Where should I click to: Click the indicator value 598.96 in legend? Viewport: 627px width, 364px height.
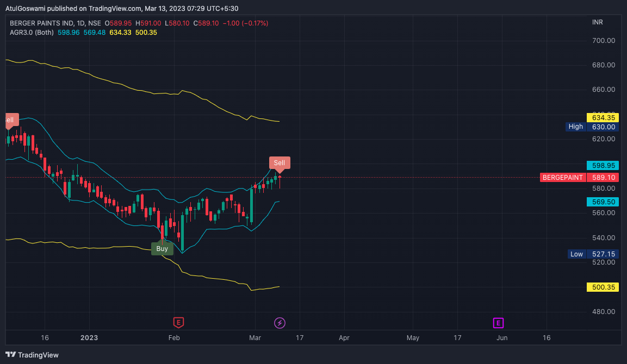69,33
